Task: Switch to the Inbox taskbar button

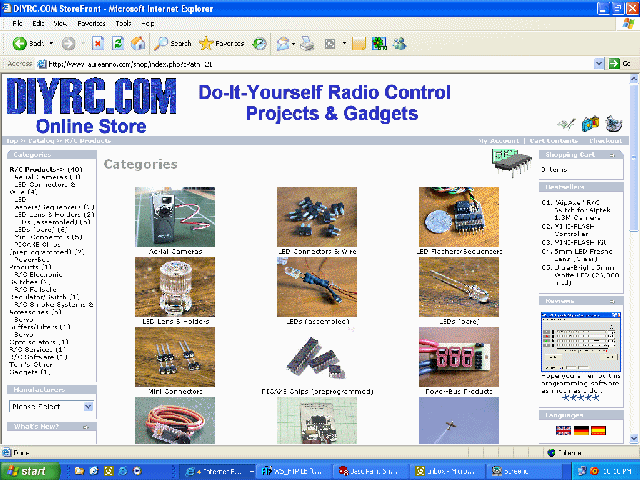Action: click(x=448, y=471)
